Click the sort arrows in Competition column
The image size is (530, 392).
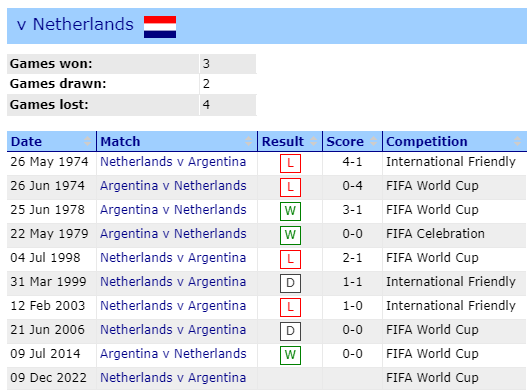[517, 141]
